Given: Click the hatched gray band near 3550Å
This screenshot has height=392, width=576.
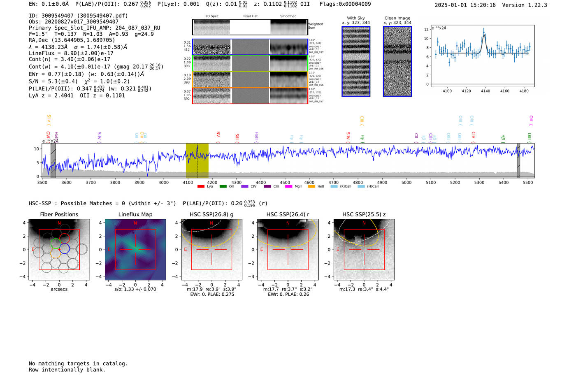Looking at the screenshot, I should 53,160.
